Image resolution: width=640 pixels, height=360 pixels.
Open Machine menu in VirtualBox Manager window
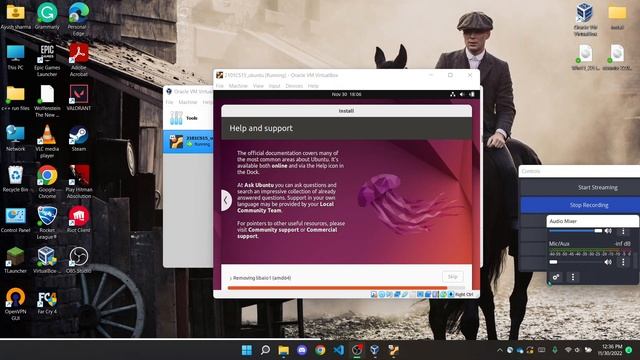tap(188, 102)
